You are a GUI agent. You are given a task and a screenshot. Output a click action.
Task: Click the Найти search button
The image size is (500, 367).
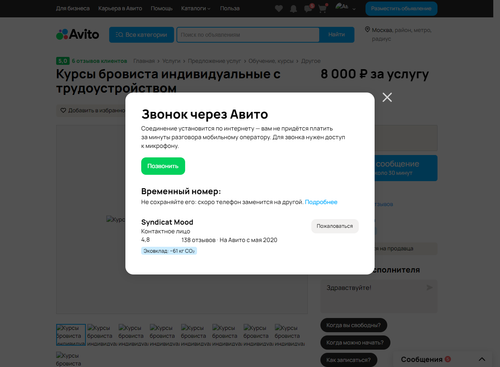[x=337, y=35]
